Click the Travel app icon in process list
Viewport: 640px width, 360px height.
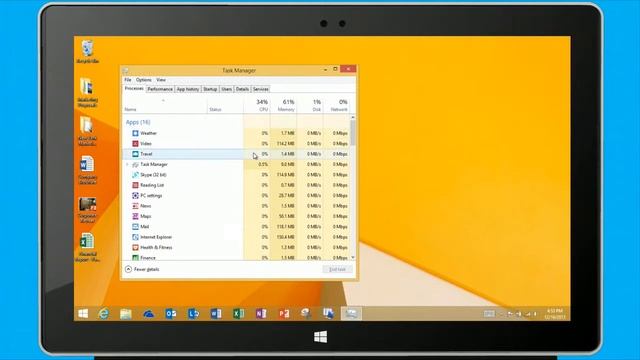point(135,154)
